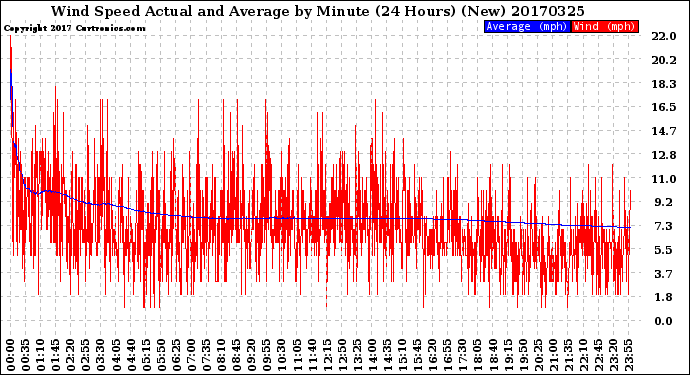Click the 03:30 time axis label
The height and width of the screenshot is (375, 690).
point(101,355)
